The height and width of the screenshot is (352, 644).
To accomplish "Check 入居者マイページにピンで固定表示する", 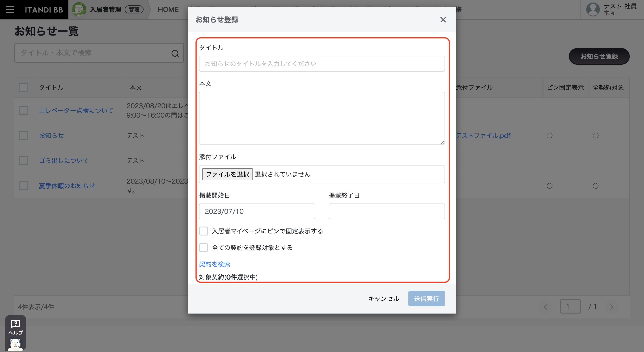I will (203, 231).
